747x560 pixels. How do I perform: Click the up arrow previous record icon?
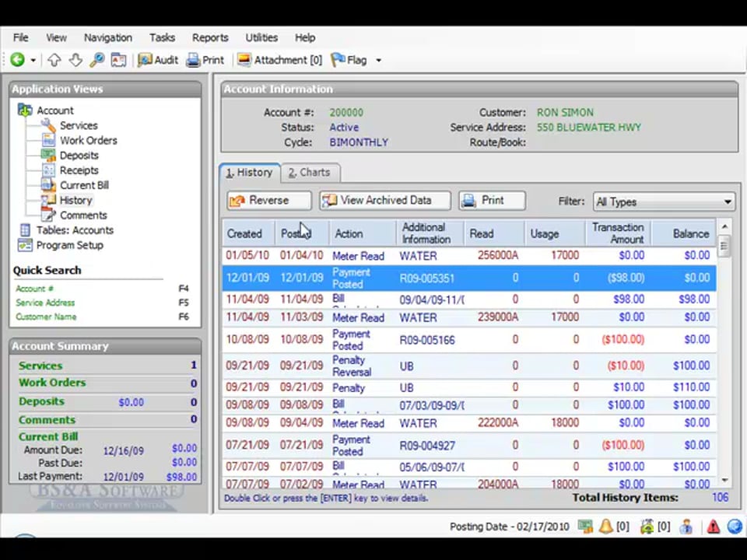pos(54,60)
